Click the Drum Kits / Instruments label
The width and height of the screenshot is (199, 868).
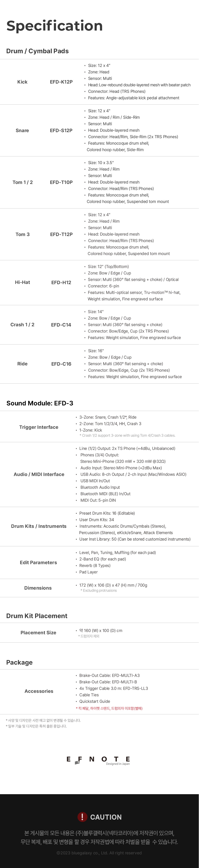point(39,526)
